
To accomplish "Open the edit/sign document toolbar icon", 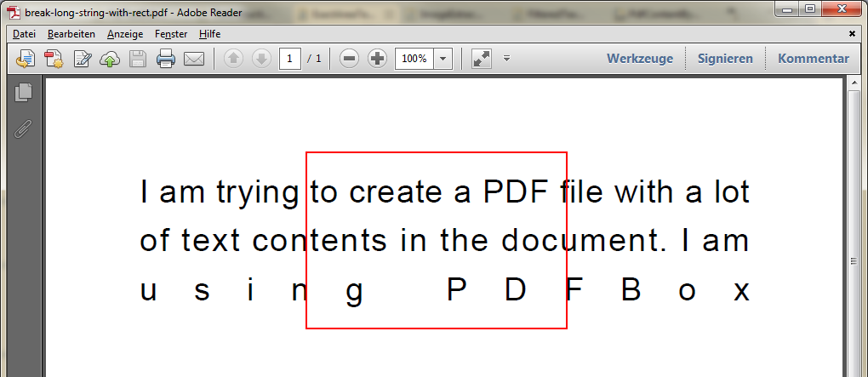I will 83,59.
